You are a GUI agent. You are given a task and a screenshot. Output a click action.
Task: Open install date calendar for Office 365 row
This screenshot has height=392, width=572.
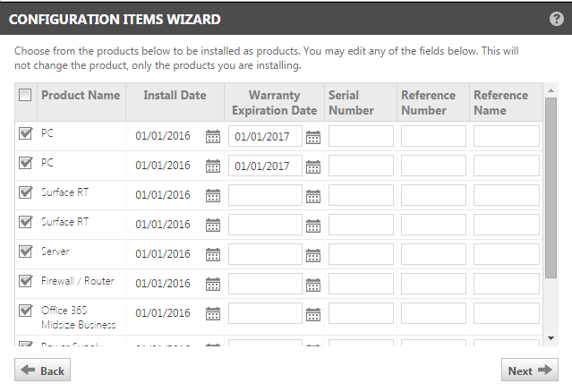pyautogui.click(x=213, y=313)
